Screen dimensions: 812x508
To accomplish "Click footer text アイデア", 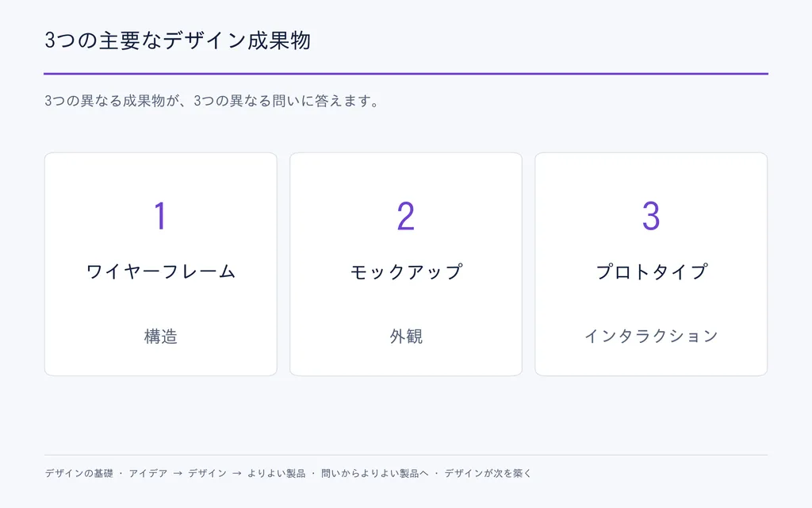I will click(148, 473).
